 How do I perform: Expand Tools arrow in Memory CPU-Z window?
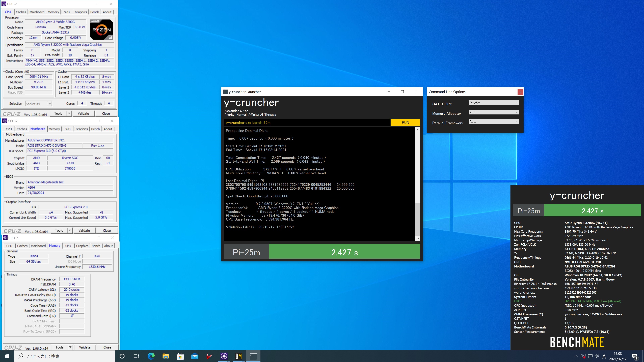70,347
